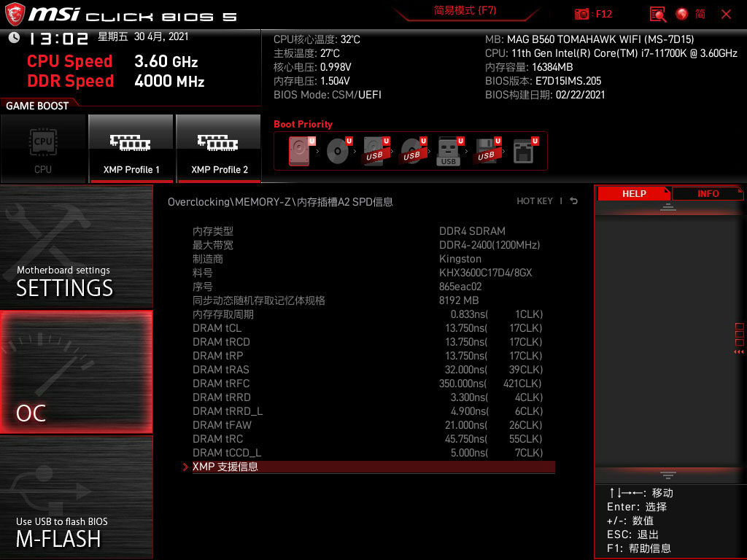This screenshot has width=747, height=560.
Task: Click the red triple-arrow side panel handle
Action: [739, 352]
